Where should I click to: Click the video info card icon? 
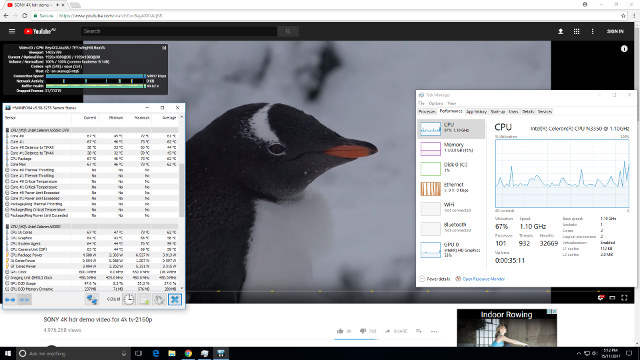coord(624,49)
